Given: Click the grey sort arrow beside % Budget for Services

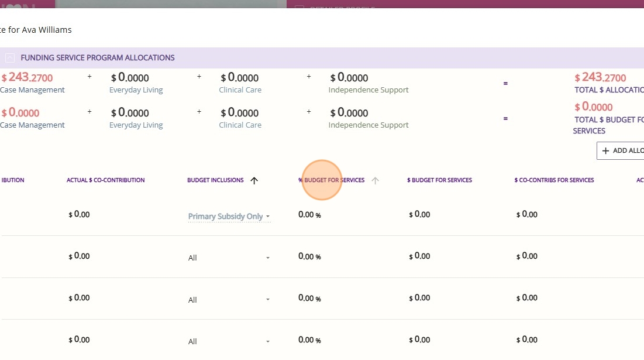Looking at the screenshot, I should click(376, 181).
